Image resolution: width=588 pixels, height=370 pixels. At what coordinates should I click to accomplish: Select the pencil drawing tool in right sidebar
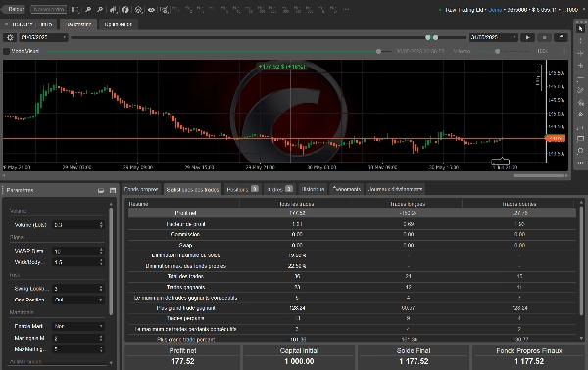click(x=580, y=90)
